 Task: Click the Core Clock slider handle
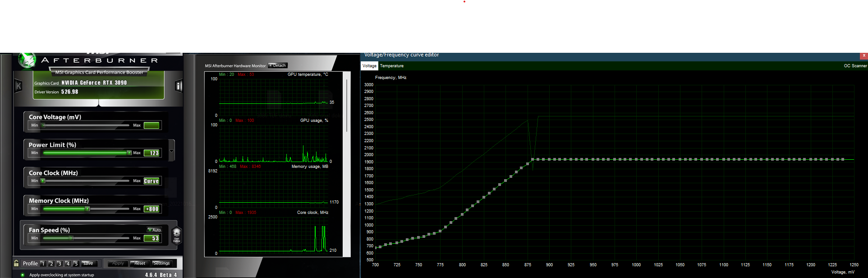43,181
